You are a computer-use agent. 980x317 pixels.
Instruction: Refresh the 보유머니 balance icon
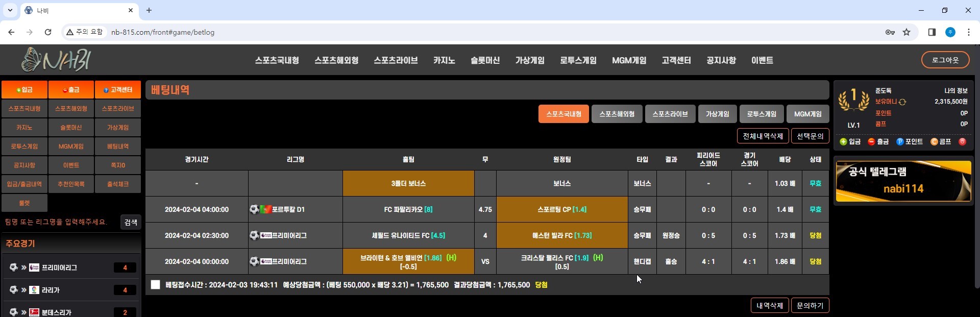tap(902, 102)
